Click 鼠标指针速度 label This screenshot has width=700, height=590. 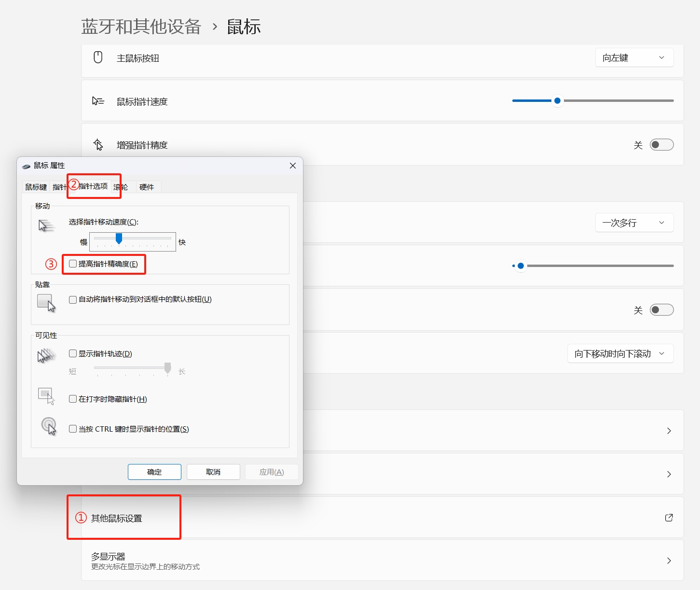click(x=142, y=101)
